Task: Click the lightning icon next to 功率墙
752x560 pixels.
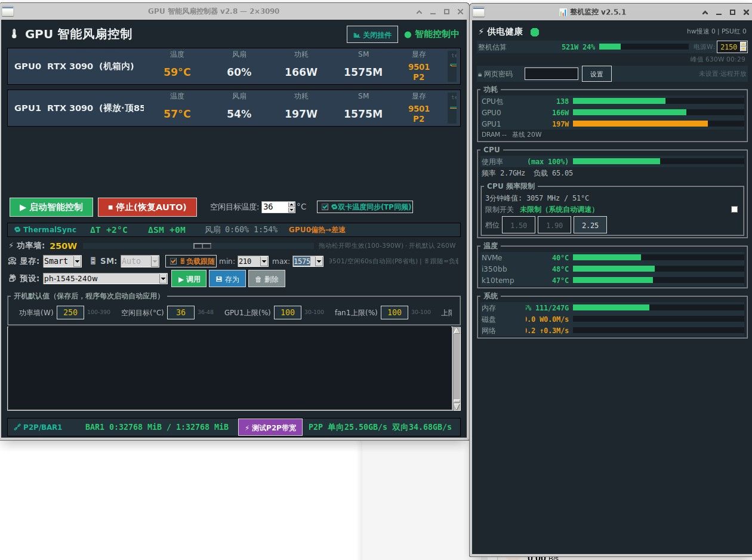Action: click(11, 245)
